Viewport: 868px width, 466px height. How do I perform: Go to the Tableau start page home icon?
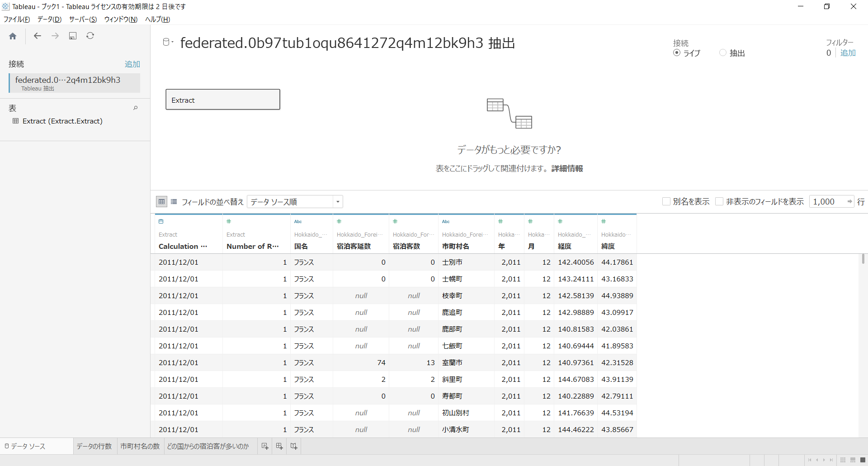click(x=13, y=36)
